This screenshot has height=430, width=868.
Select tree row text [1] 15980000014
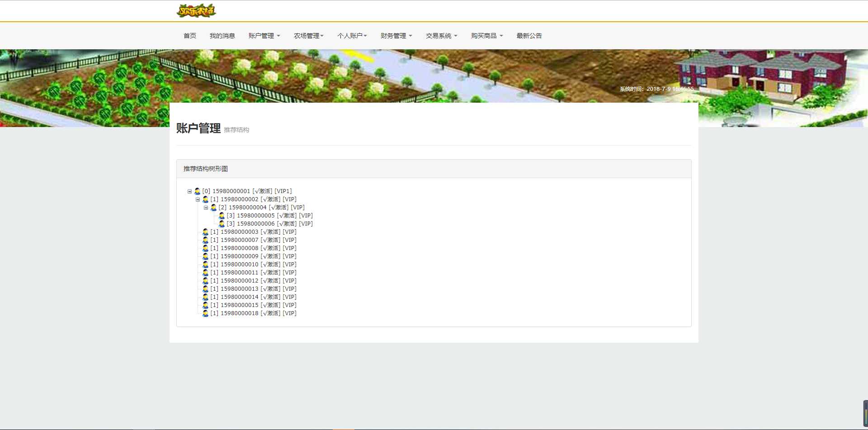click(253, 297)
